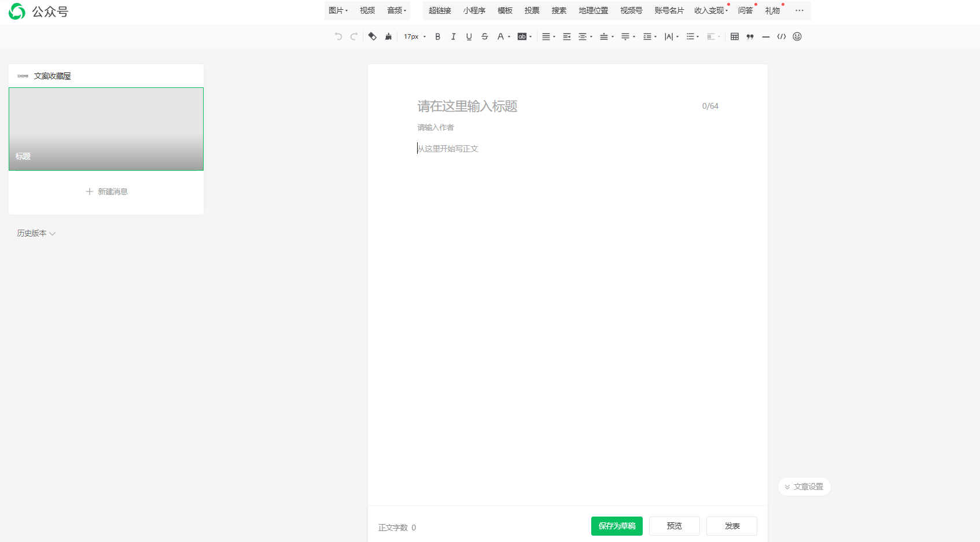Viewport: 980px width, 542px height.
Task: Click the WeChat Official Account logo
Action: [17, 12]
